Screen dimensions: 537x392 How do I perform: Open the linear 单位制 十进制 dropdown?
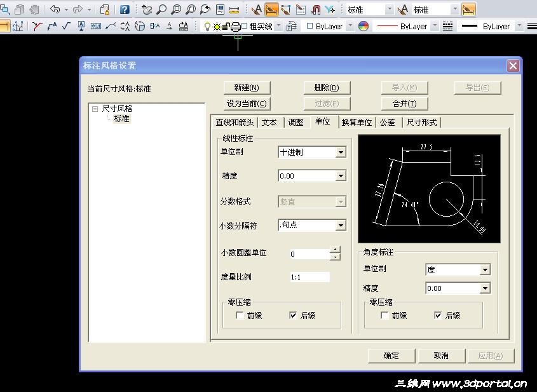(x=341, y=152)
